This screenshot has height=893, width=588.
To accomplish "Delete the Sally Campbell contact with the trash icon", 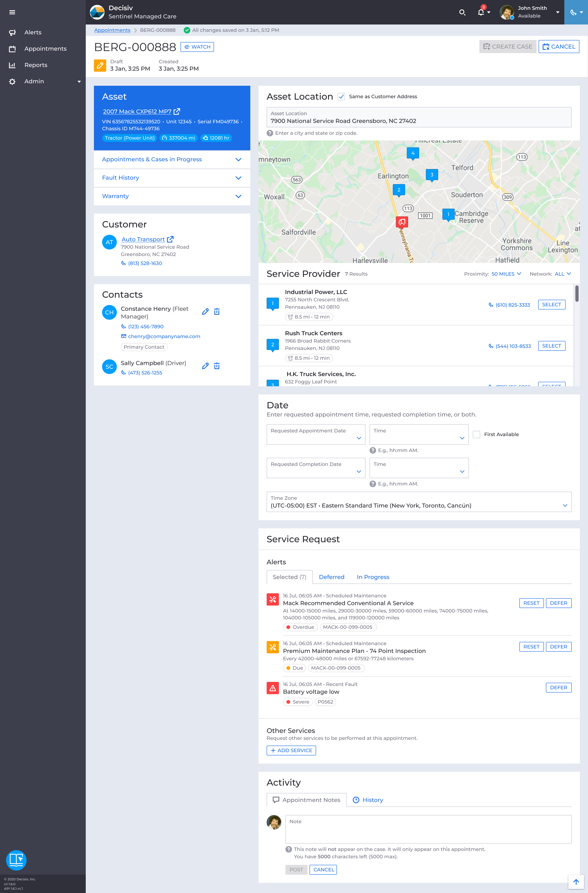I will pos(217,366).
